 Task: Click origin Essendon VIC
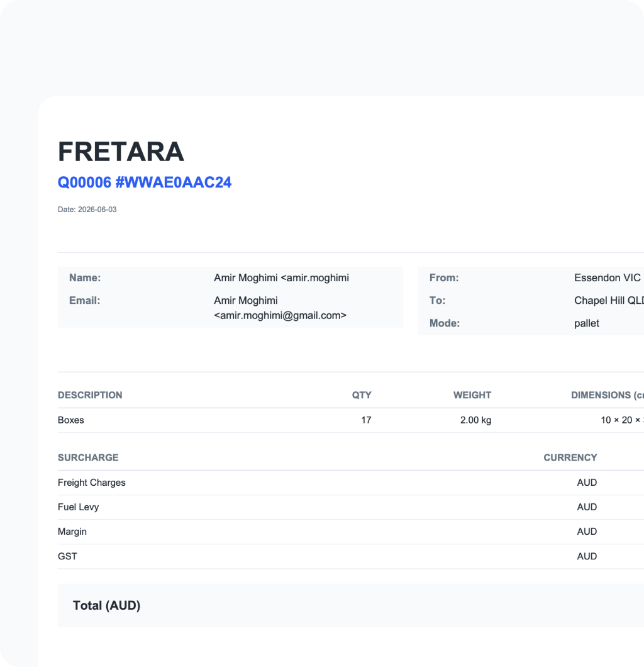pos(607,277)
